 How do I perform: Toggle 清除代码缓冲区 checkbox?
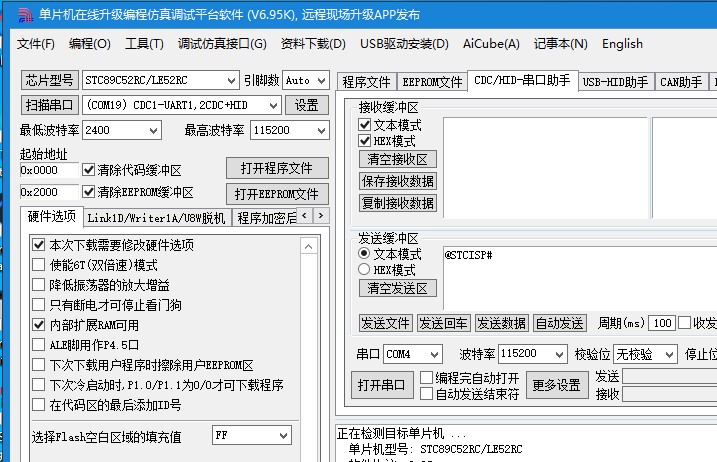(88, 170)
